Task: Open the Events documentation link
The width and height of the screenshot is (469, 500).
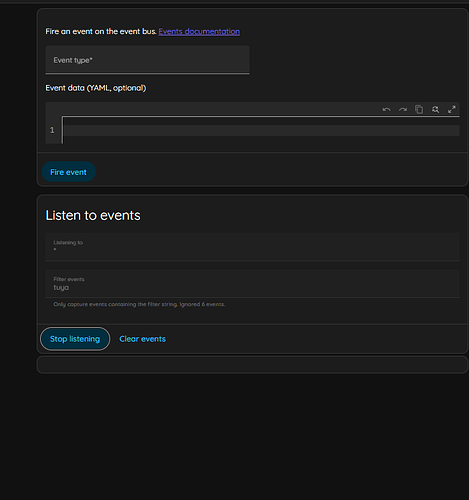Action: (x=199, y=31)
